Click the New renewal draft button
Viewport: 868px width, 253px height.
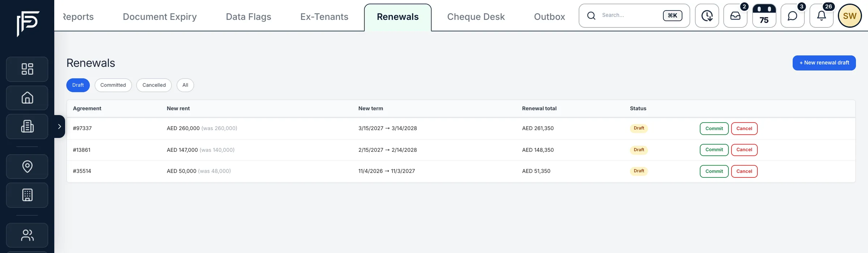click(x=824, y=63)
